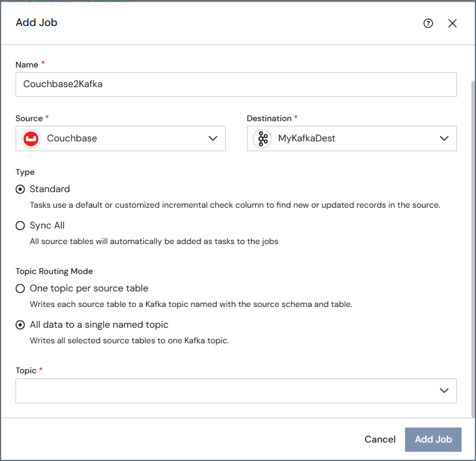This screenshot has width=476, height=461.
Task: Click the 'Tasks use a default or customized' description
Action: click(235, 205)
